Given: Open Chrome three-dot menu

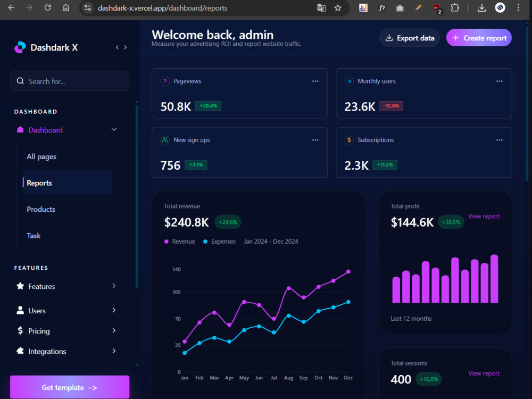Looking at the screenshot, I should [518, 8].
